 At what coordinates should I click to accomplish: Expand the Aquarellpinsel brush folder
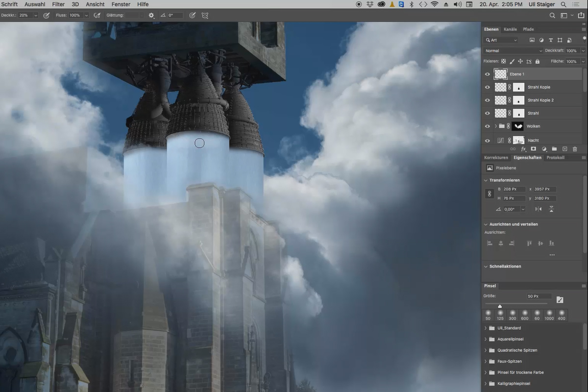coord(486,339)
